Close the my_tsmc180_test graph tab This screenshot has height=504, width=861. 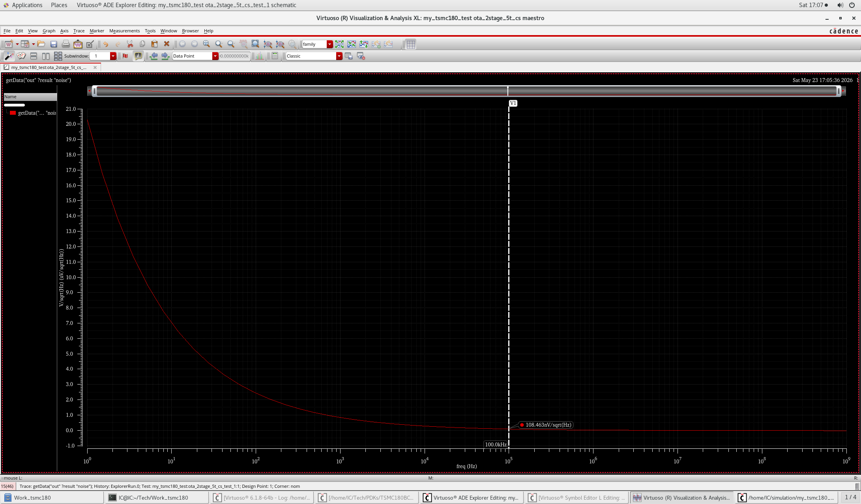tap(95, 67)
